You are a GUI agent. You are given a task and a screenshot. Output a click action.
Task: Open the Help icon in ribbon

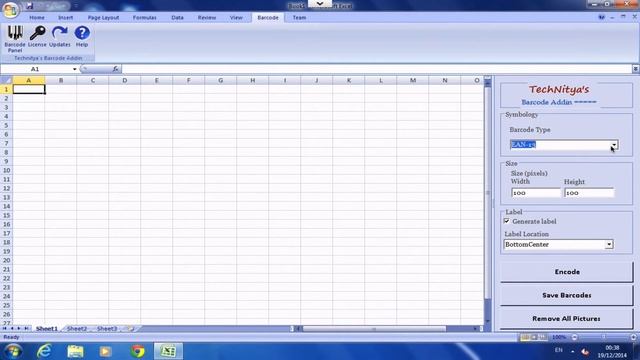(x=82, y=37)
